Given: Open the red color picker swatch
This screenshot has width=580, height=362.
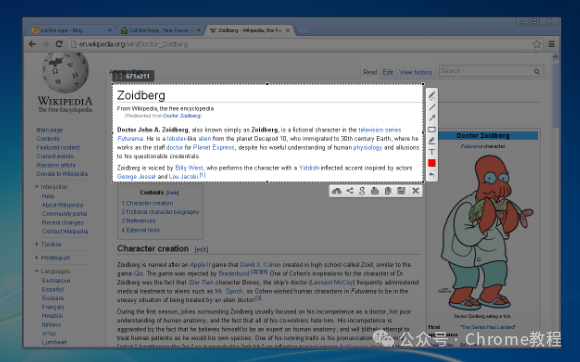Looking at the screenshot, I should (x=432, y=163).
